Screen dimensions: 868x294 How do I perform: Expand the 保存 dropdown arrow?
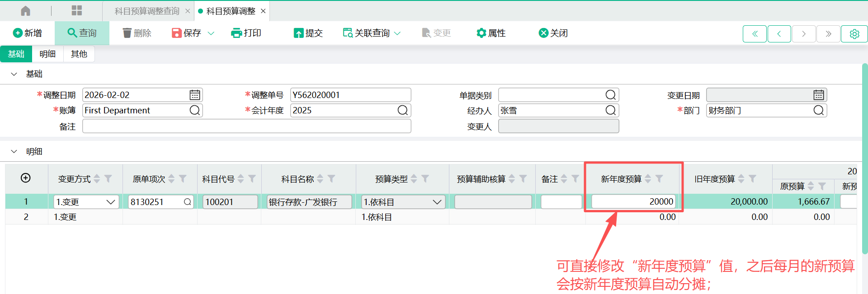[211, 33]
